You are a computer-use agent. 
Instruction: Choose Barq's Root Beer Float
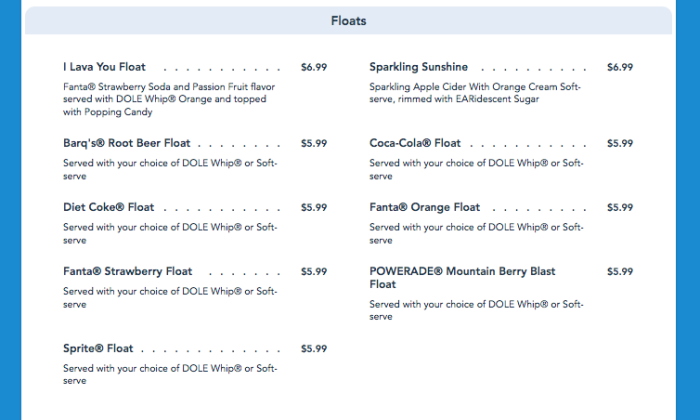pos(126,143)
